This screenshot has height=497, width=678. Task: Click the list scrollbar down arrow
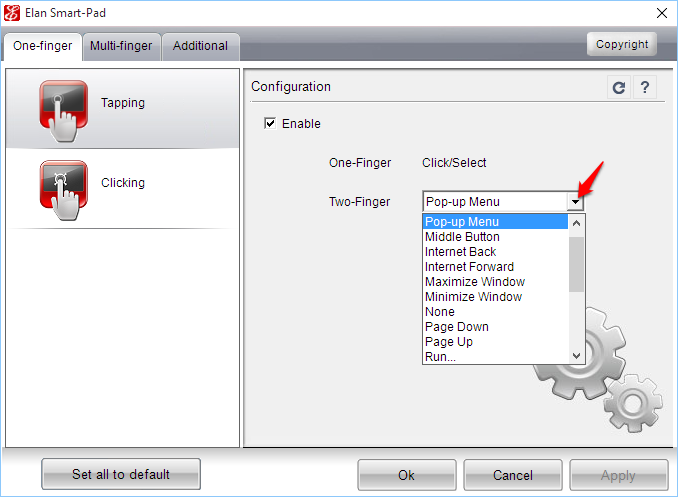(576, 356)
